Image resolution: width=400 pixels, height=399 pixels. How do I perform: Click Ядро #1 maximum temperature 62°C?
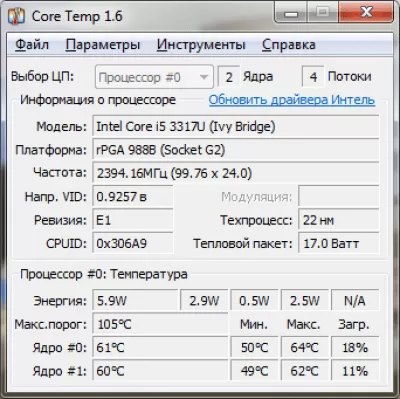coord(305,371)
